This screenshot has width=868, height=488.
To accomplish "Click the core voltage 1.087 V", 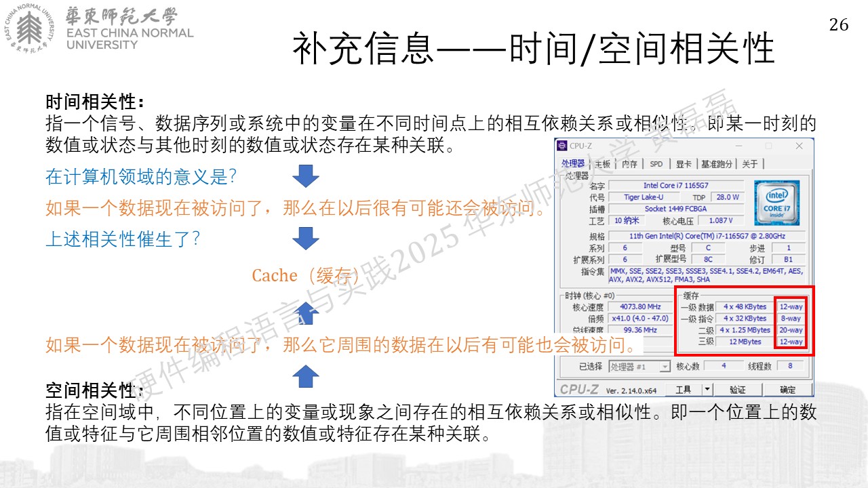I will pyautogui.click(x=721, y=220).
